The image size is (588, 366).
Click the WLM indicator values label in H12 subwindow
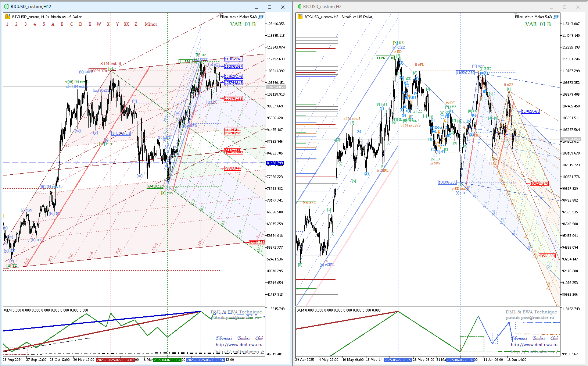[46, 310]
